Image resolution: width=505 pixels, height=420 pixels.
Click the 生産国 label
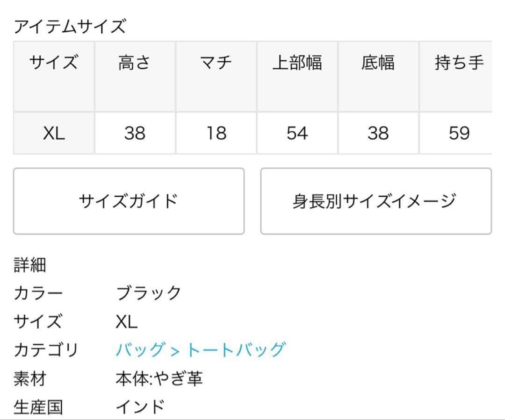38,407
